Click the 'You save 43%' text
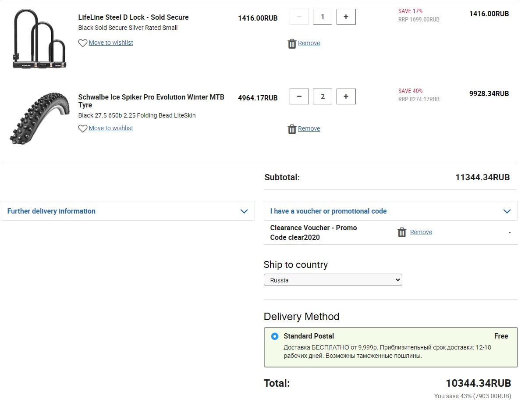The height and width of the screenshot is (403, 532). point(472,396)
